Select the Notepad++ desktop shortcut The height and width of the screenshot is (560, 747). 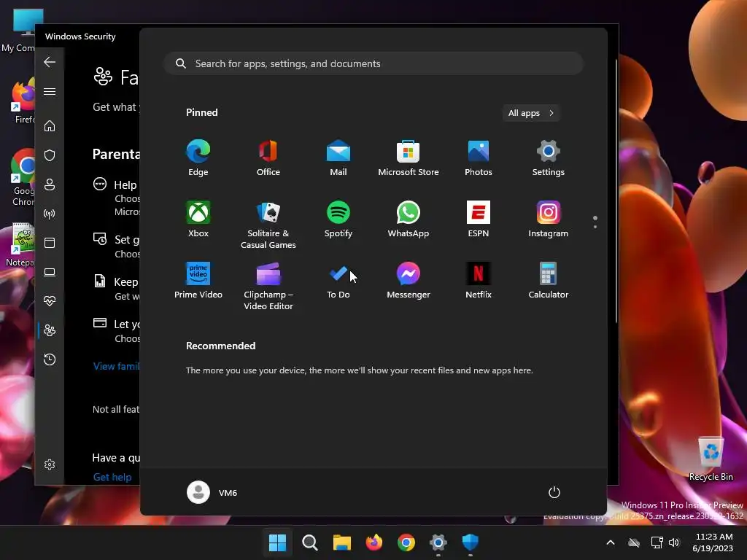pyautogui.click(x=20, y=245)
